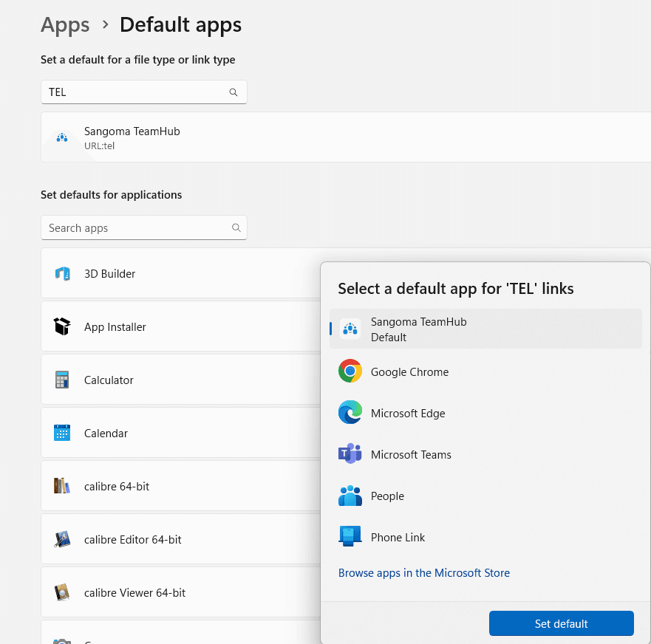Click the Calculator app icon
This screenshot has height=644, width=651.
[x=62, y=380]
